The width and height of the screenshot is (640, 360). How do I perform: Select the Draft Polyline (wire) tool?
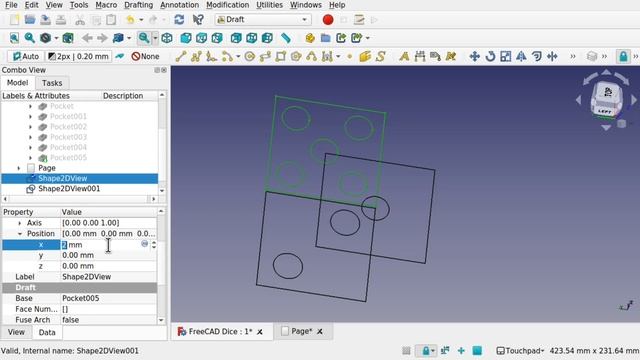tap(196, 56)
